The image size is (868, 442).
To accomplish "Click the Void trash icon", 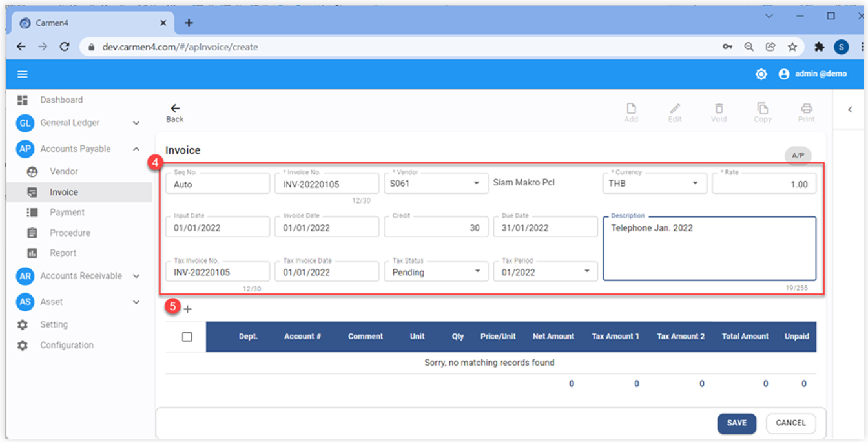I will pyautogui.click(x=719, y=109).
